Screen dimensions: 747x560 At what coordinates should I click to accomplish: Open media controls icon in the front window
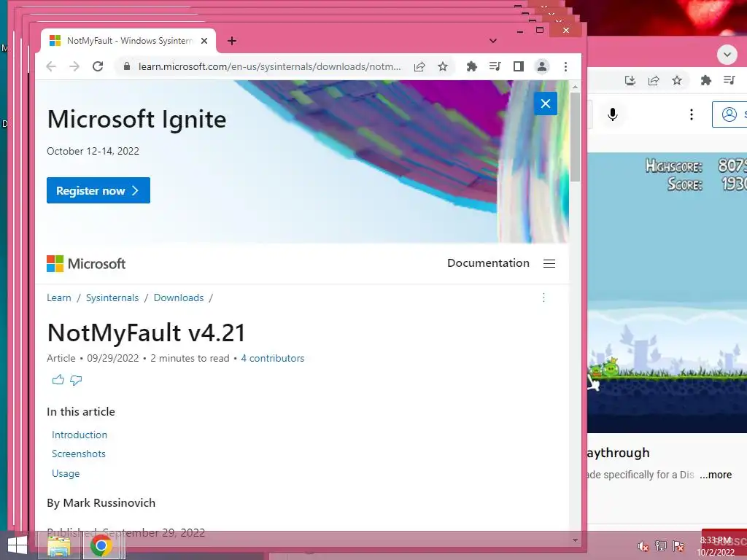coord(495,66)
